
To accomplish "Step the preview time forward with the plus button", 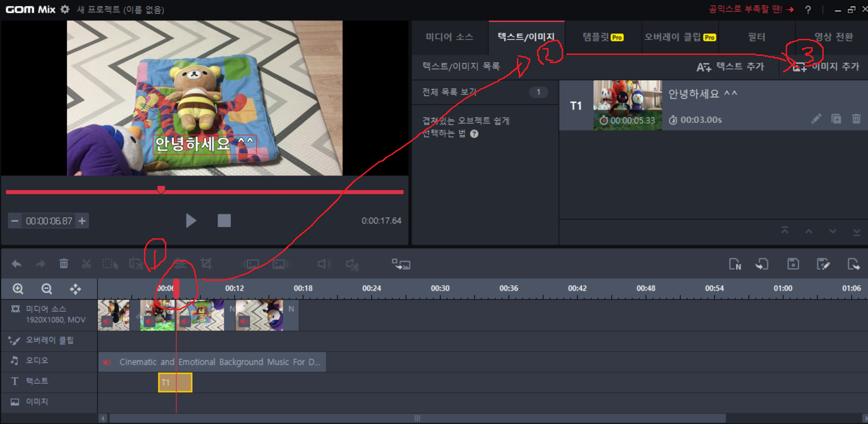I will click(x=82, y=221).
